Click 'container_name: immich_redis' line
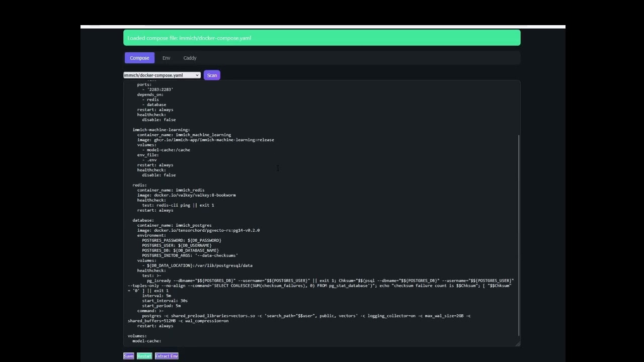This screenshot has height=362, width=644. [x=171, y=190]
